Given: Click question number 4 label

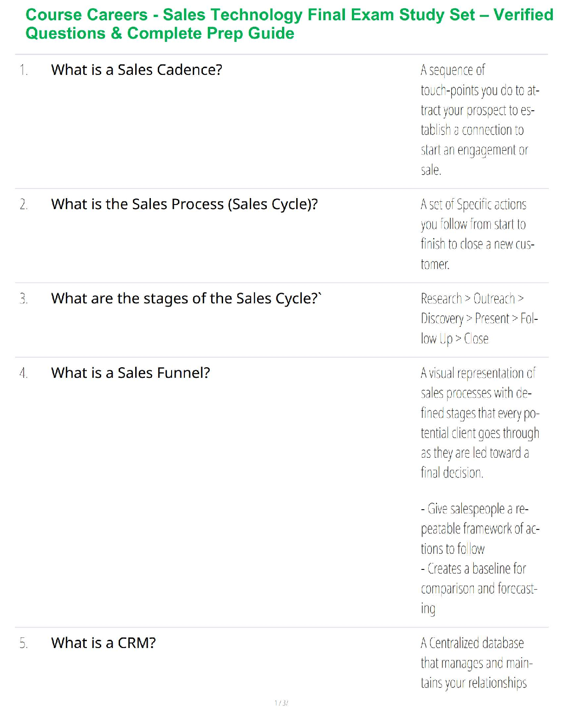Looking at the screenshot, I should click(x=24, y=373).
